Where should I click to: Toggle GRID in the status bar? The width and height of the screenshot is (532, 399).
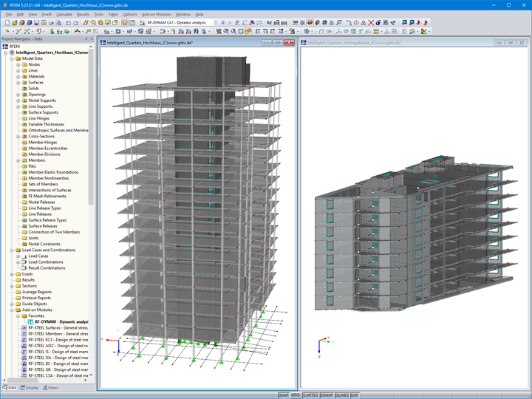296,395
